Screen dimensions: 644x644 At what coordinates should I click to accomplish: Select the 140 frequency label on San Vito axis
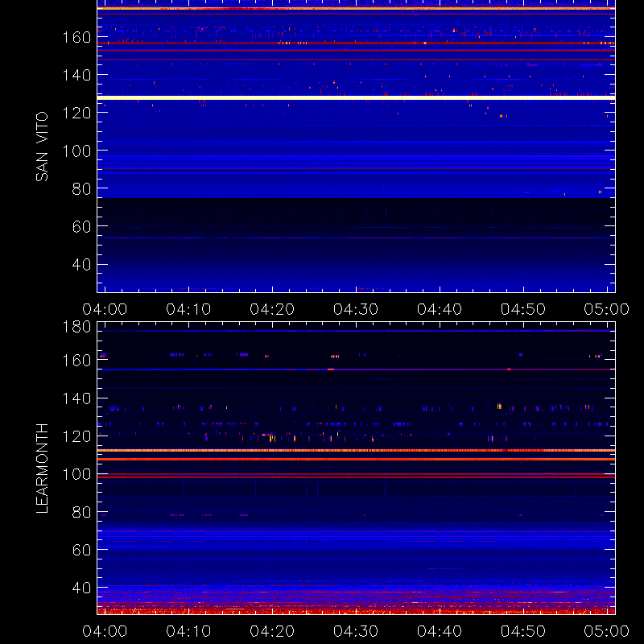point(76,75)
